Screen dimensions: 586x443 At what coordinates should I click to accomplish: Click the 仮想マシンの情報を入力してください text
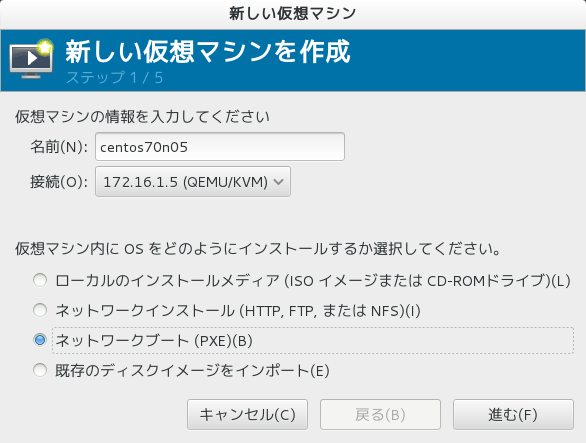tap(142, 117)
